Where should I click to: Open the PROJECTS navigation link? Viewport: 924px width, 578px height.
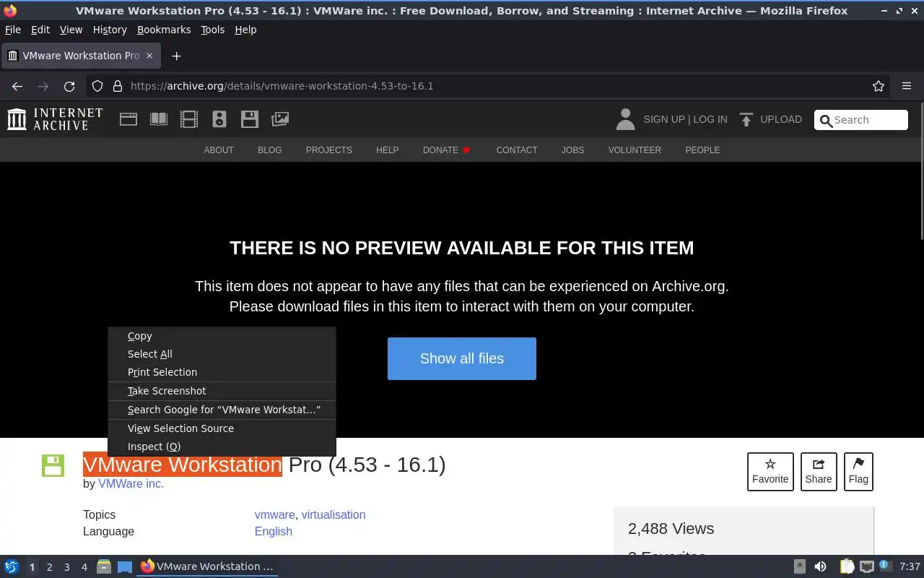click(x=329, y=150)
